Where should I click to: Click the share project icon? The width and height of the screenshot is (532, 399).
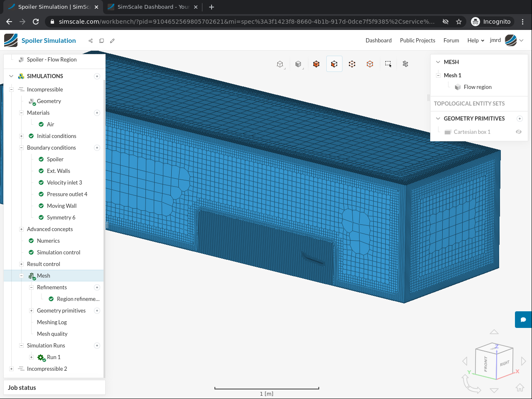click(x=91, y=41)
